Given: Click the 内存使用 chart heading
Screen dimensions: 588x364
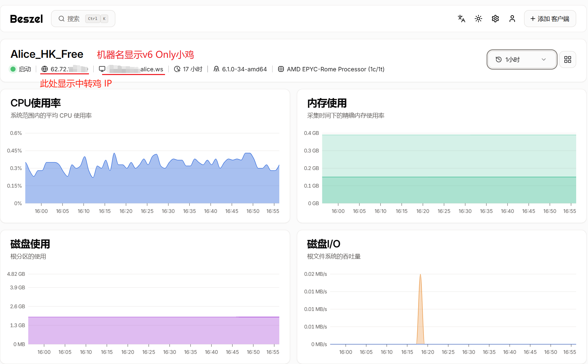Looking at the screenshot, I should click(x=327, y=103).
